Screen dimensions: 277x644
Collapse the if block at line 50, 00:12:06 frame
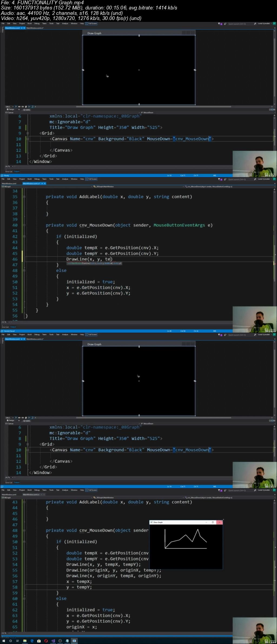pos(24,542)
